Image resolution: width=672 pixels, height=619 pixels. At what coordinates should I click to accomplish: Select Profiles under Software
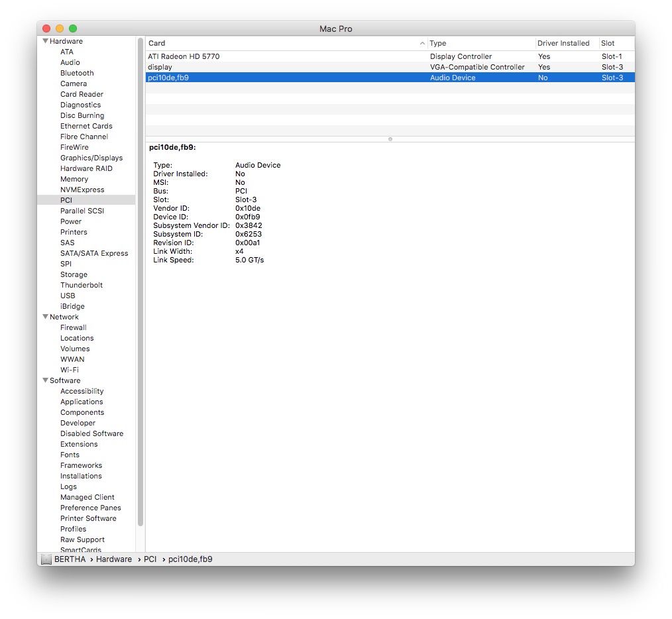tap(74, 529)
